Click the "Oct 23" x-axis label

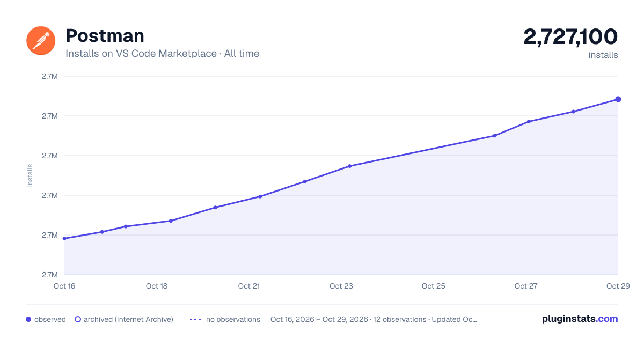coord(341,286)
